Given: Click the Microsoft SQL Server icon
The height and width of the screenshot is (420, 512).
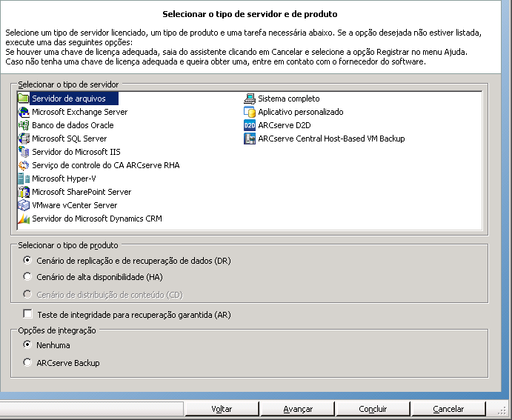Looking at the screenshot, I should point(24,139).
